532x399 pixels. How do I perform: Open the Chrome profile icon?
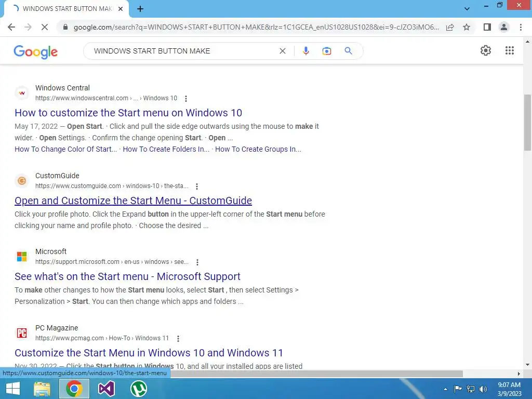(504, 27)
